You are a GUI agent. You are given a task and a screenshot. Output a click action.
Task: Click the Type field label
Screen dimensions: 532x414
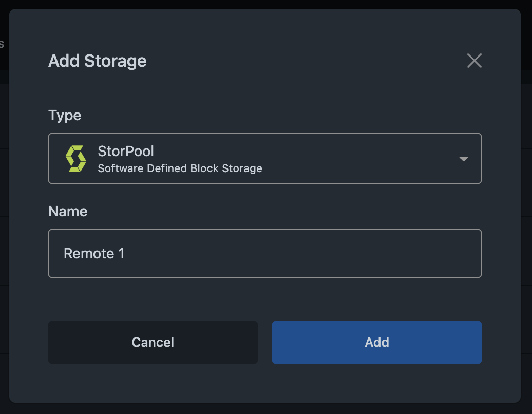[65, 116]
